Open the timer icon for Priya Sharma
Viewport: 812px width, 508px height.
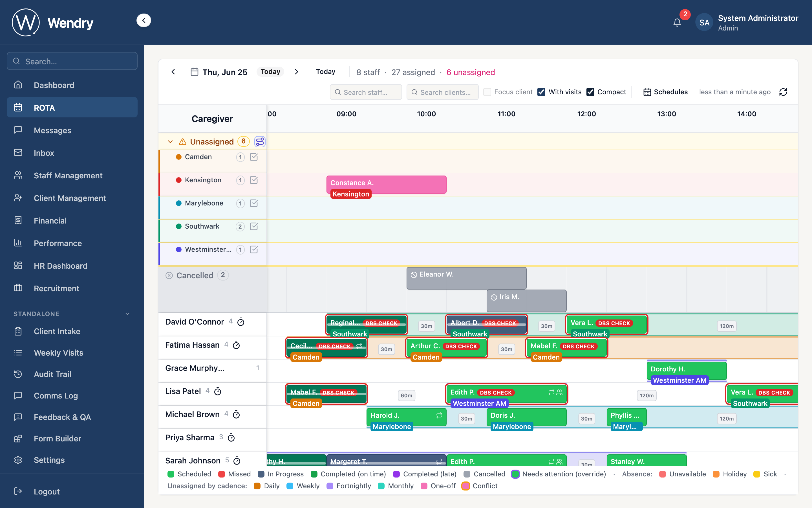(x=231, y=438)
